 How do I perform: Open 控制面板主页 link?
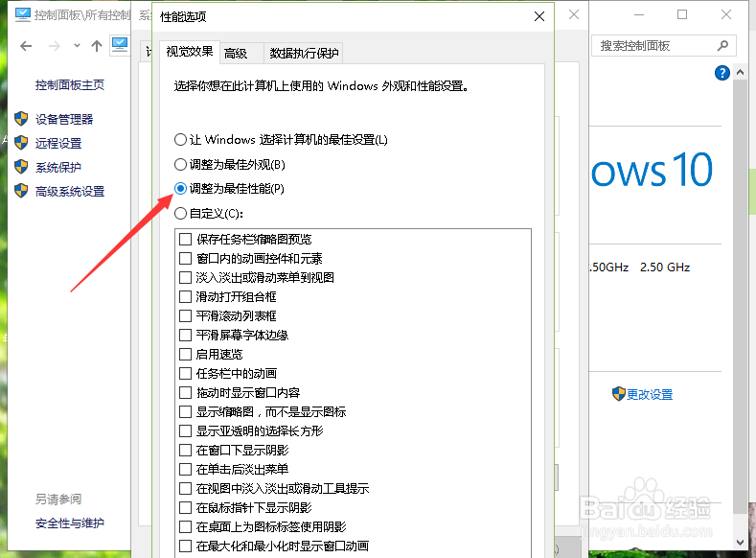click(x=69, y=85)
